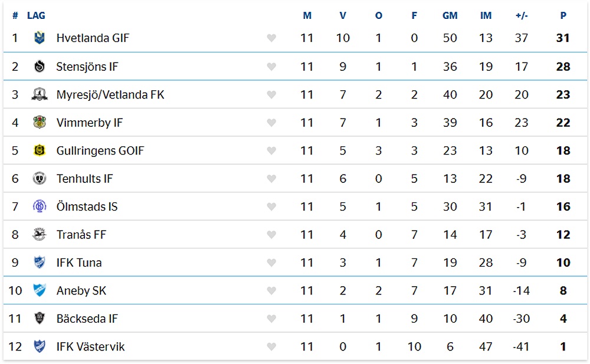Sort by the GM goals scored header
Viewport: 590px width, 364px height.
tap(450, 15)
